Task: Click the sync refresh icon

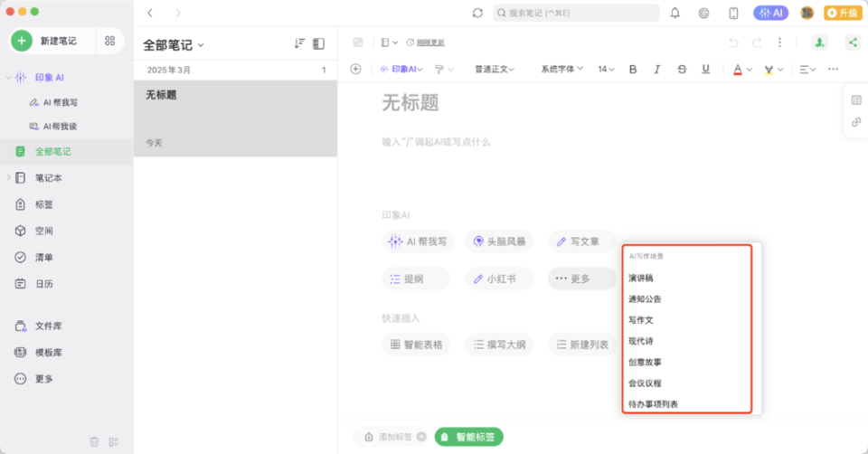Action: [x=477, y=13]
